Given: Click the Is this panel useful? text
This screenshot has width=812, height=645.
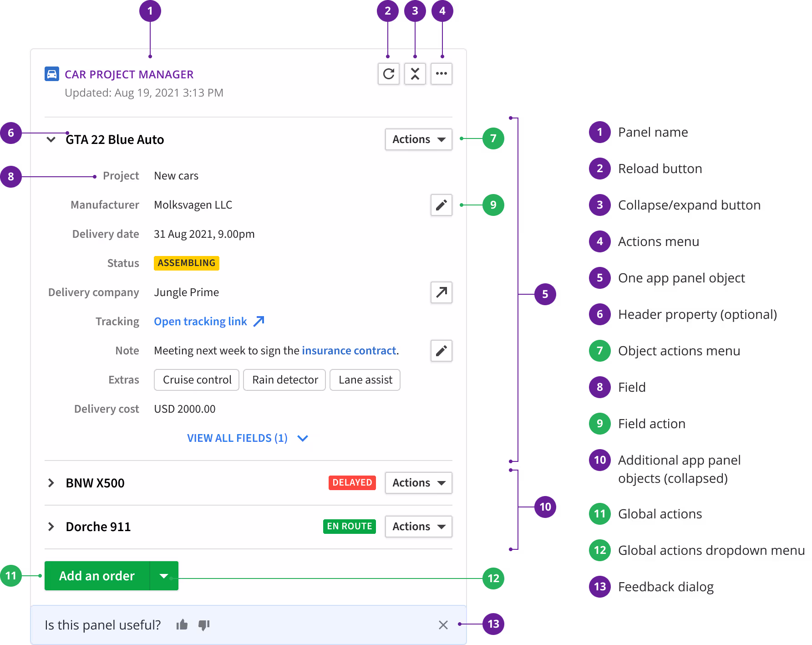Looking at the screenshot, I should coord(103,625).
